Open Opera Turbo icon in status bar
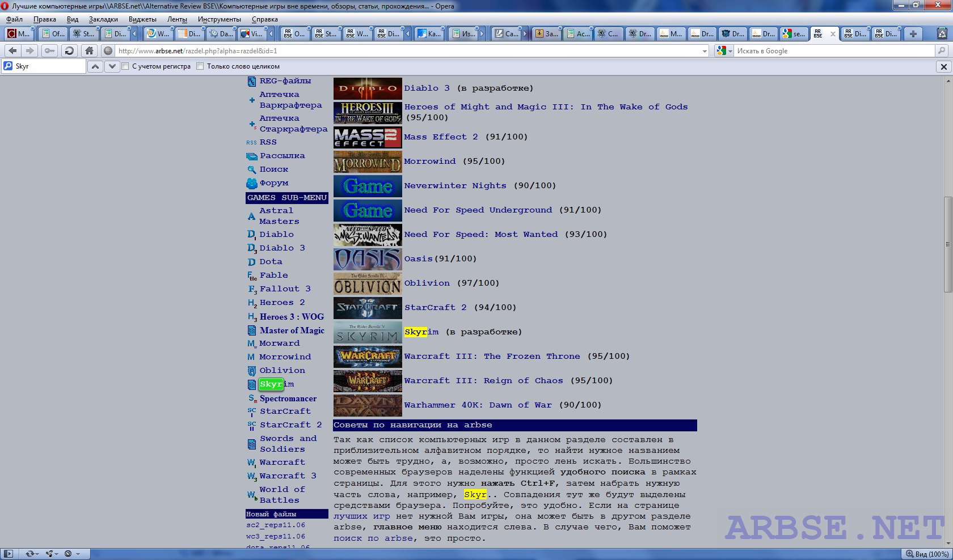This screenshot has width=953, height=560. pyautogui.click(x=69, y=554)
